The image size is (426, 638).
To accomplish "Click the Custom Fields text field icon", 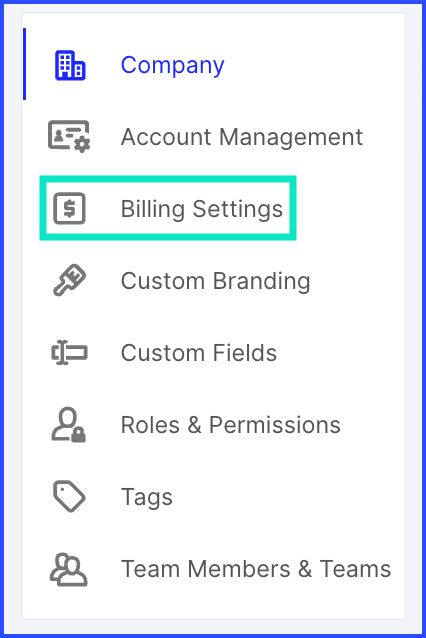I will click(70, 352).
